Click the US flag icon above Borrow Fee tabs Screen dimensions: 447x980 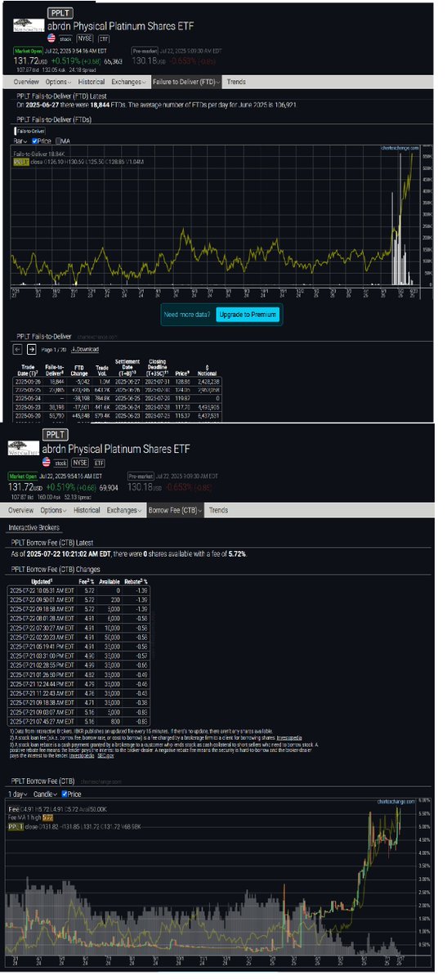click(47, 462)
